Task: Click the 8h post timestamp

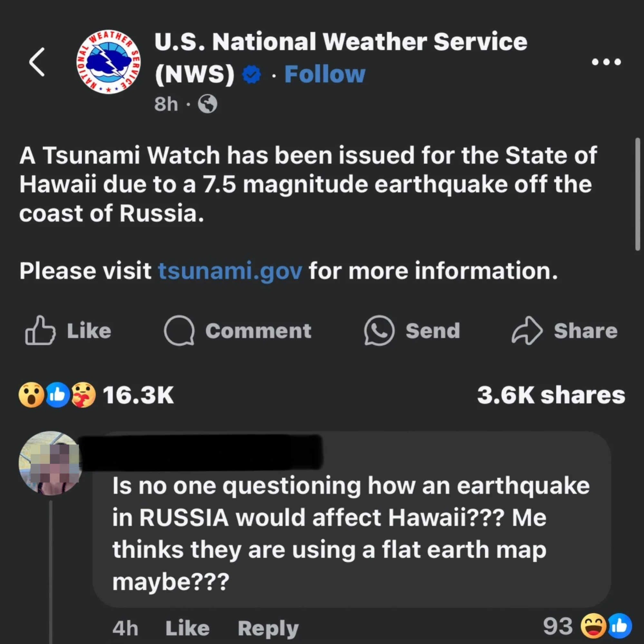Action: 166,104
